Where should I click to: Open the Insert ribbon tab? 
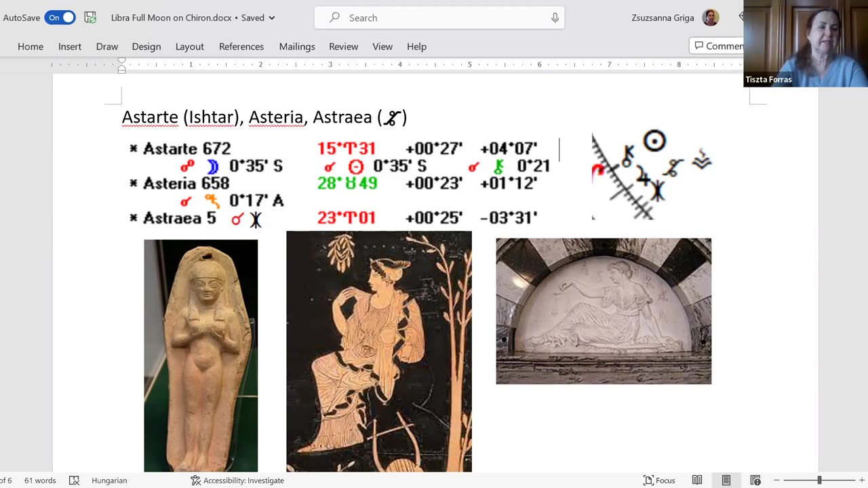pyautogui.click(x=70, y=46)
